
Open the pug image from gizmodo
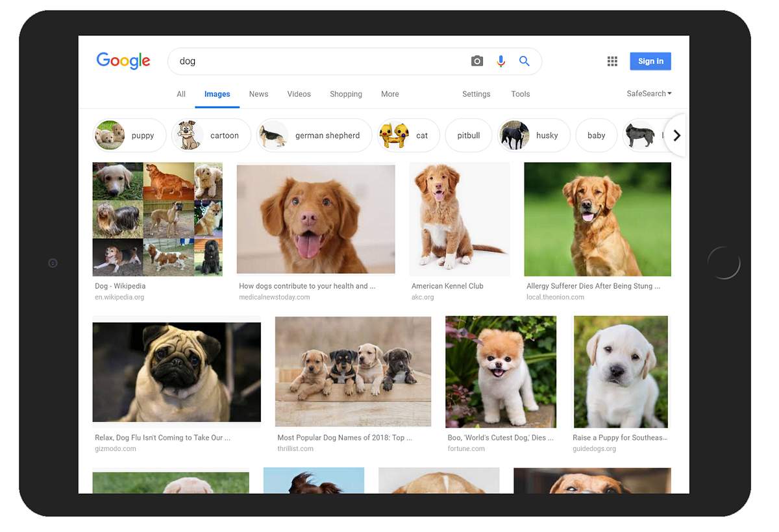[177, 372]
